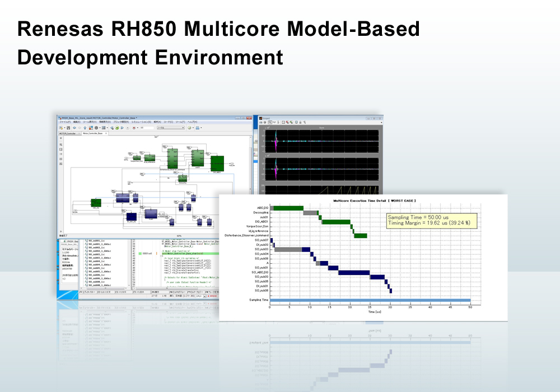Click the green Run simulation button in Simulink
This screenshot has height=392, width=560.
click(x=117, y=128)
